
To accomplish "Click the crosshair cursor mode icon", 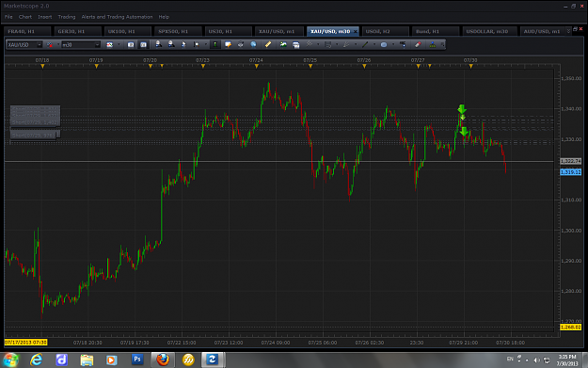I will pyautogui.click(x=196, y=44).
